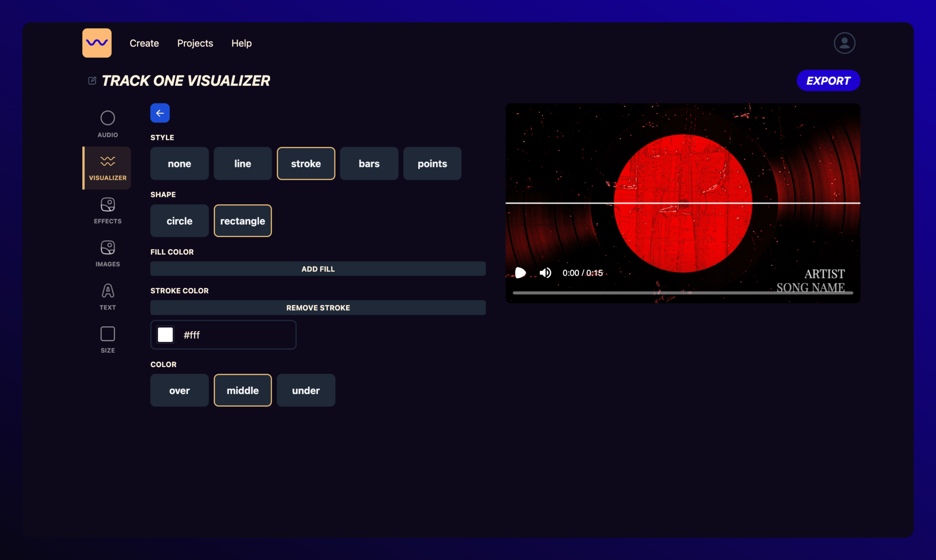Set style to line

(x=242, y=164)
